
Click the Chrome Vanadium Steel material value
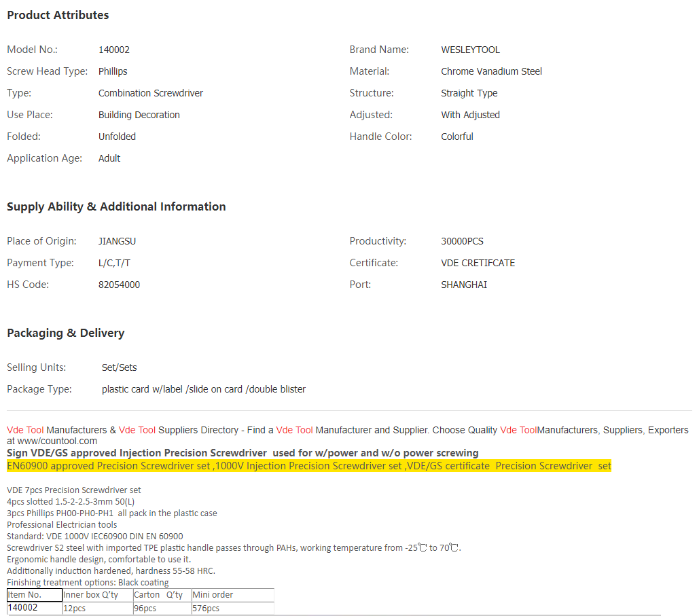[491, 71]
